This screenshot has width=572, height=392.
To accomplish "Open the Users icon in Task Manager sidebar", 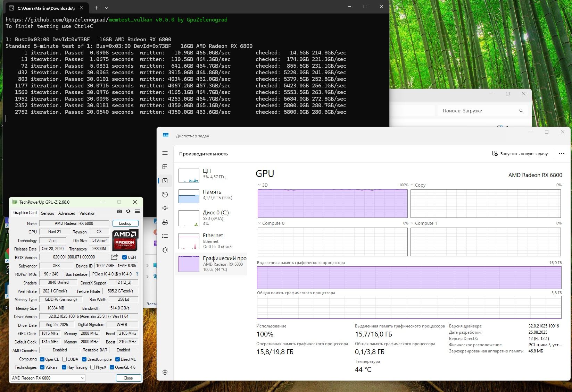I will click(x=165, y=222).
